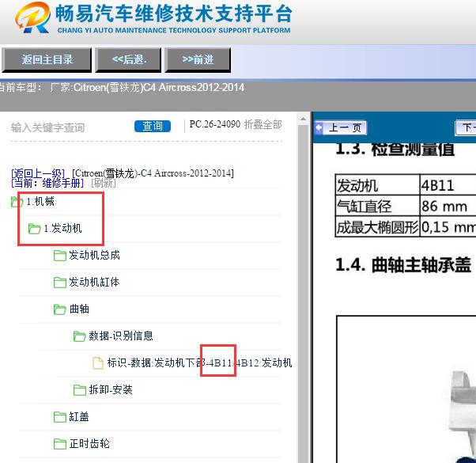Screen dimensions: 476x463
Task: Select 数据-识别信息 tree label
Action: point(121,336)
